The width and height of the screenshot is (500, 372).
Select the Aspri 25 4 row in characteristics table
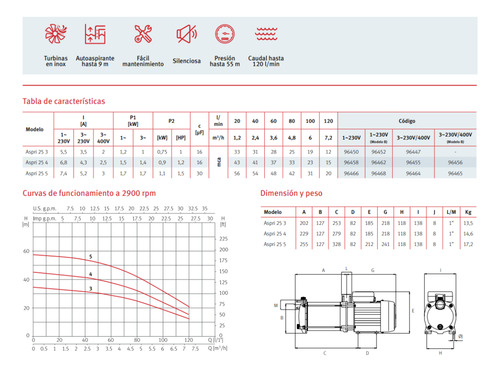pyautogui.click(x=249, y=162)
